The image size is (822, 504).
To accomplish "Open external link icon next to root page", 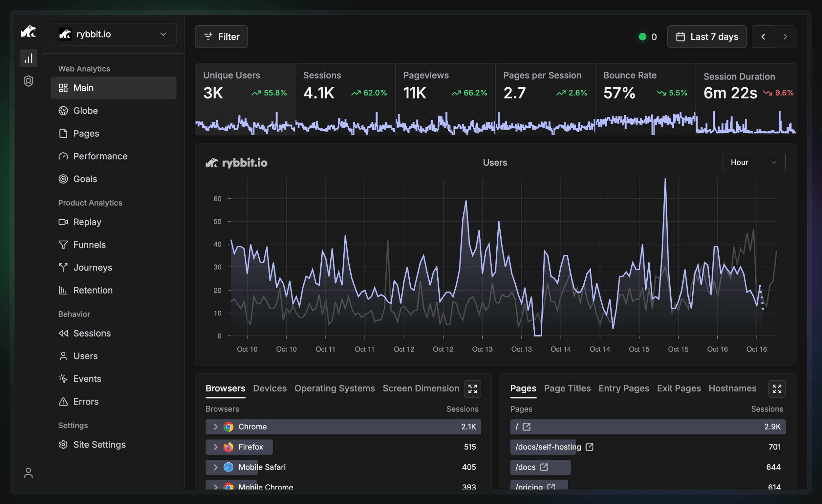I will (x=526, y=427).
